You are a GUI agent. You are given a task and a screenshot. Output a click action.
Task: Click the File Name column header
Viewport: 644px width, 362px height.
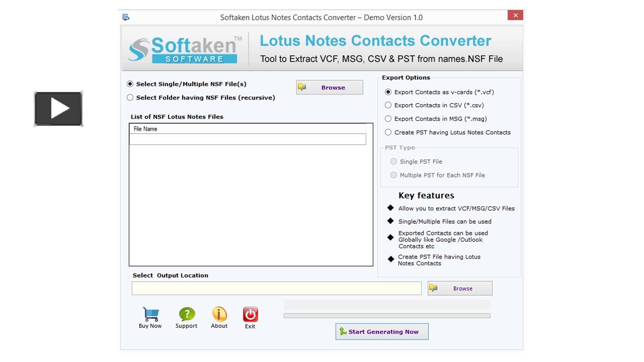click(x=144, y=129)
